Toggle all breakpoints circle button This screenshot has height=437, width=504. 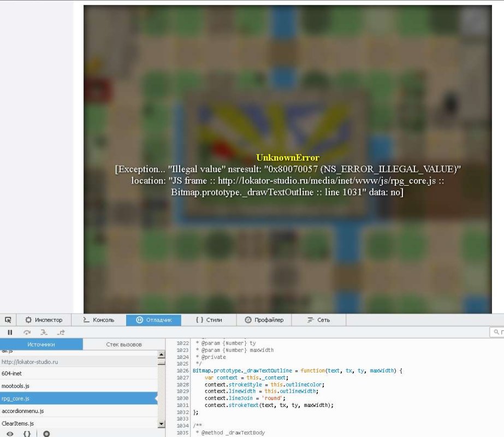pyautogui.click(x=46, y=434)
